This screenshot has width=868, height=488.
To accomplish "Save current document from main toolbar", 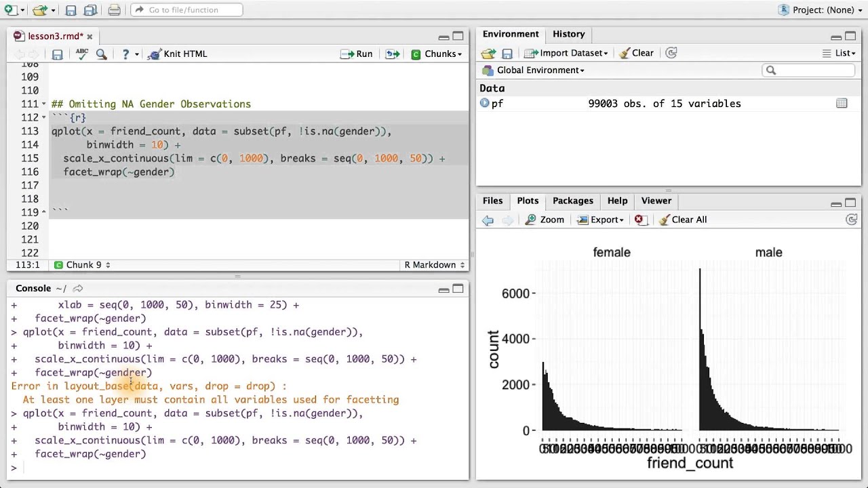I will 71,9.
